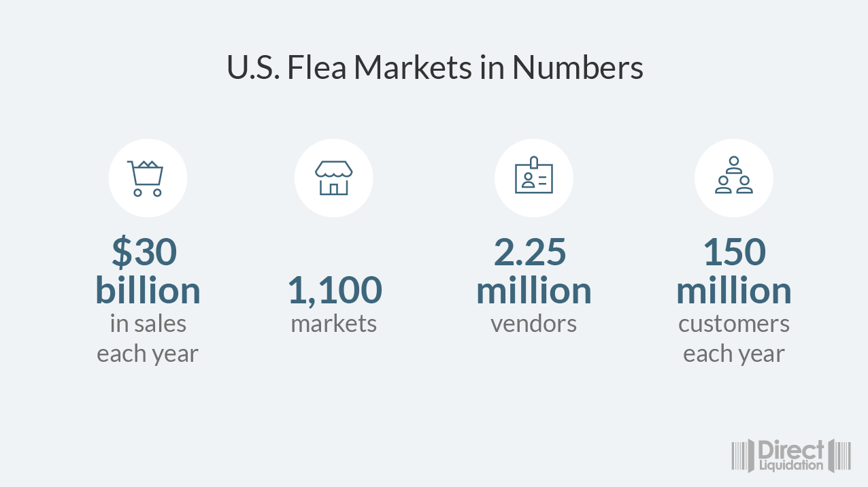Click the shopping cart icon
Viewport: 868px width, 487px height.
(x=147, y=178)
